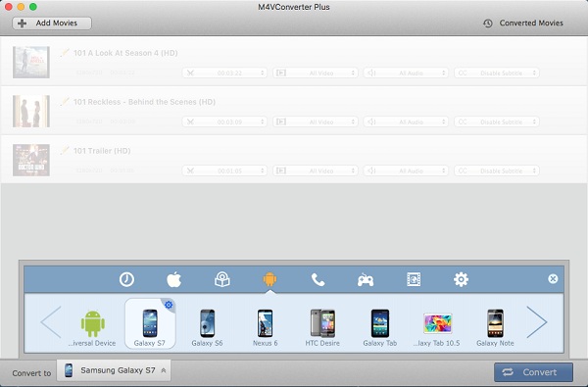Image resolution: width=588 pixels, height=387 pixels.
Task: Show next device profiles with right arrow
Action: click(537, 321)
